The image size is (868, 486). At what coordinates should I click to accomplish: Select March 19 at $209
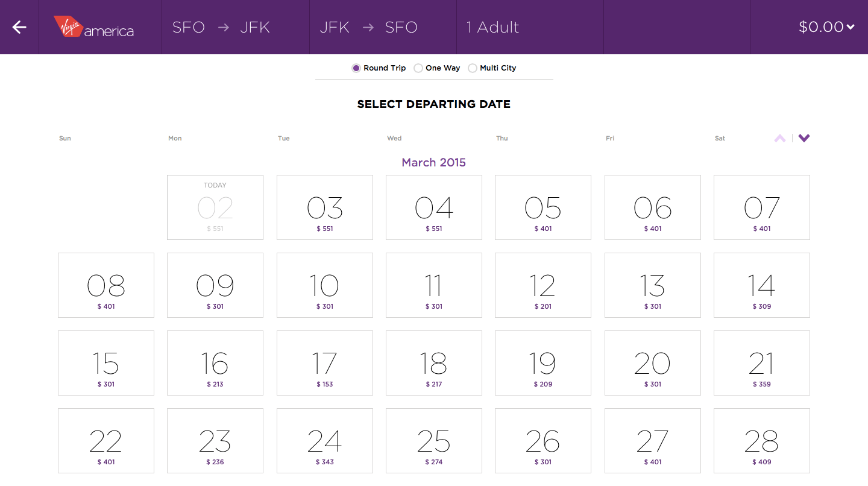point(542,363)
